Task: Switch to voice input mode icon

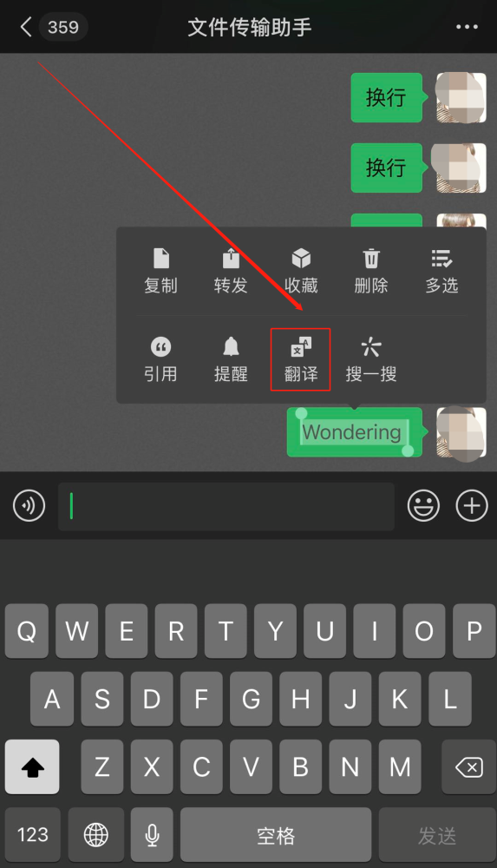Action: [29, 505]
